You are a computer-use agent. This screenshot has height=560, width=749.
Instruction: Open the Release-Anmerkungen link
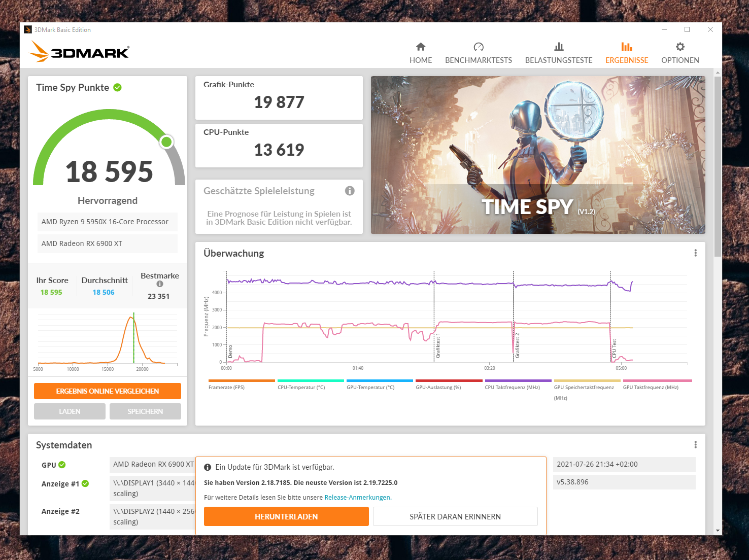[x=358, y=498]
